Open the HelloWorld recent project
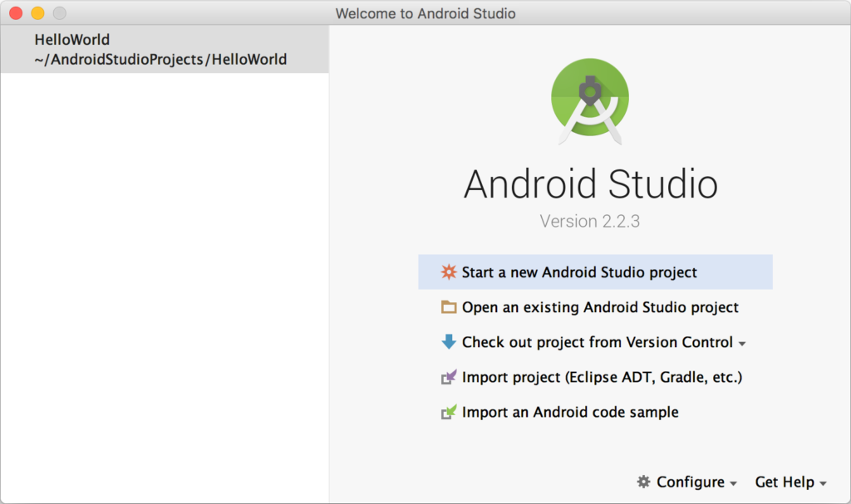Screen dimensions: 851x504 165,49
